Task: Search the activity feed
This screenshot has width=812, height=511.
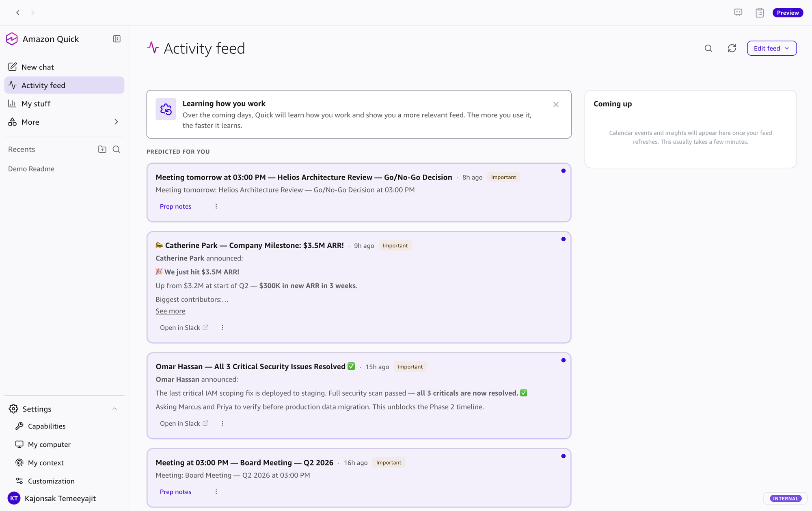Action: (x=708, y=48)
